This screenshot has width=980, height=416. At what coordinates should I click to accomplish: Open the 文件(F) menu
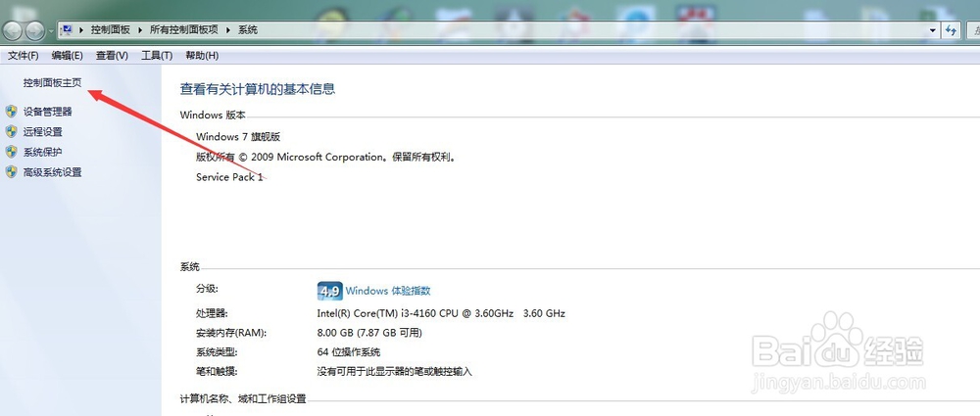(x=24, y=56)
